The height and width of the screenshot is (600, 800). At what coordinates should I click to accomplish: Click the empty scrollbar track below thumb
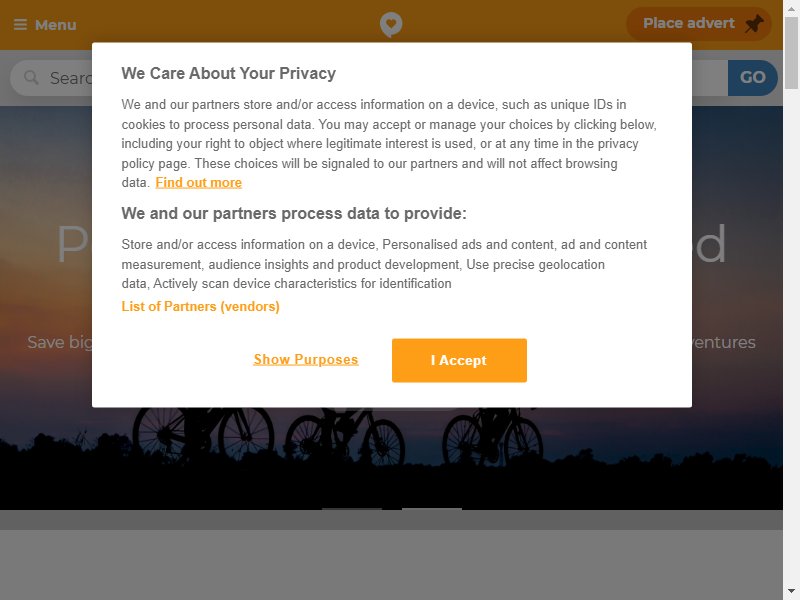(x=791, y=337)
